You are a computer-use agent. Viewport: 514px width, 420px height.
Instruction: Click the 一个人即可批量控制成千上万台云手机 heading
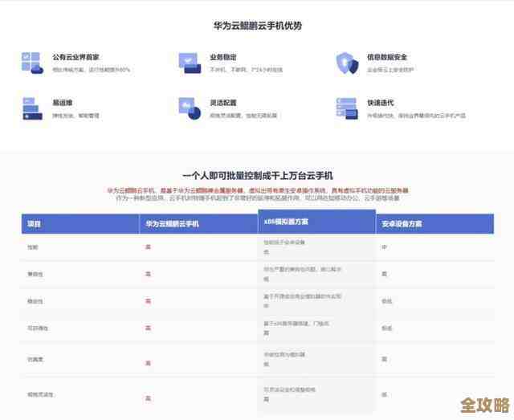tap(258, 176)
